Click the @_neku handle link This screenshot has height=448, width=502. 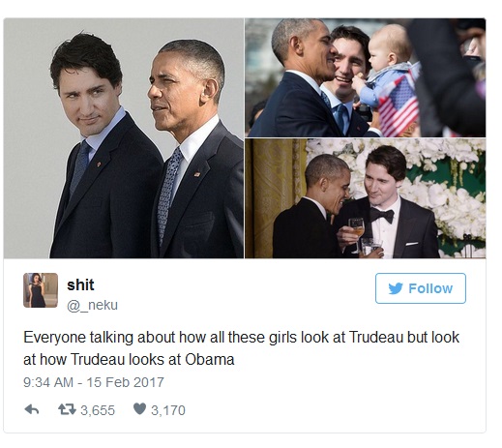coord(93,305)
